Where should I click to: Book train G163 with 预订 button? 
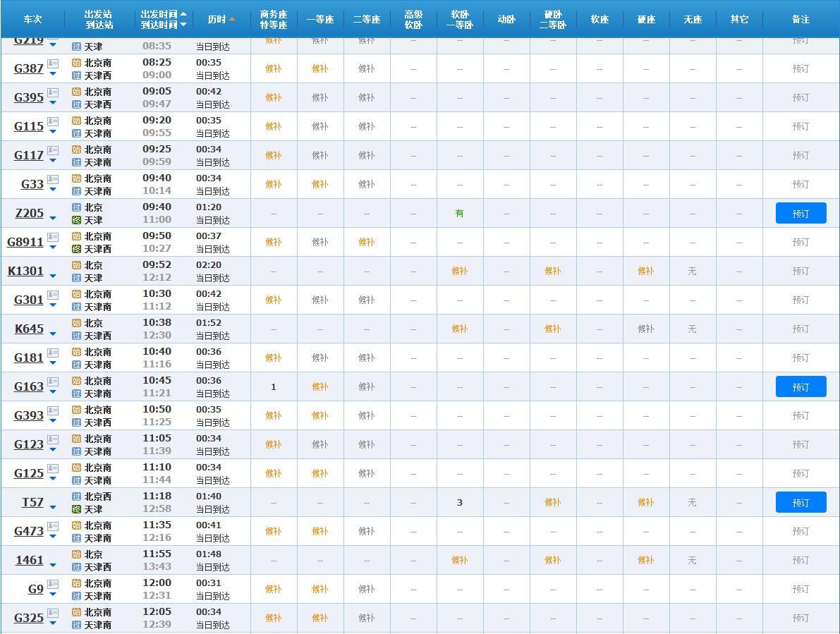pyautogui.click(x=801, y=386)
